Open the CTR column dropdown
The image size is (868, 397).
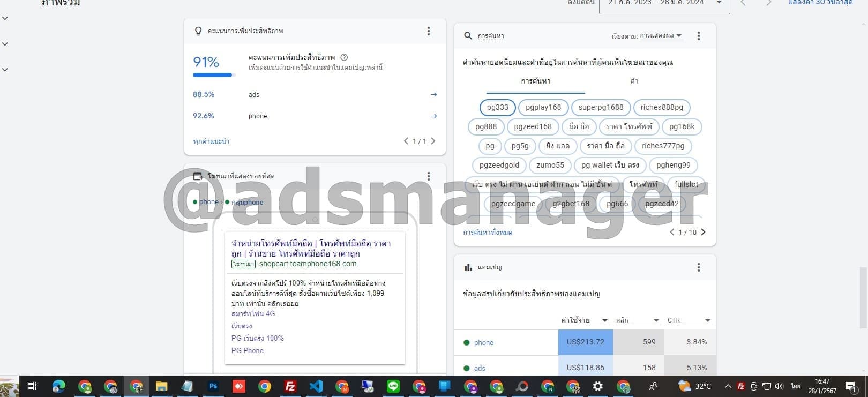point(707,320)
